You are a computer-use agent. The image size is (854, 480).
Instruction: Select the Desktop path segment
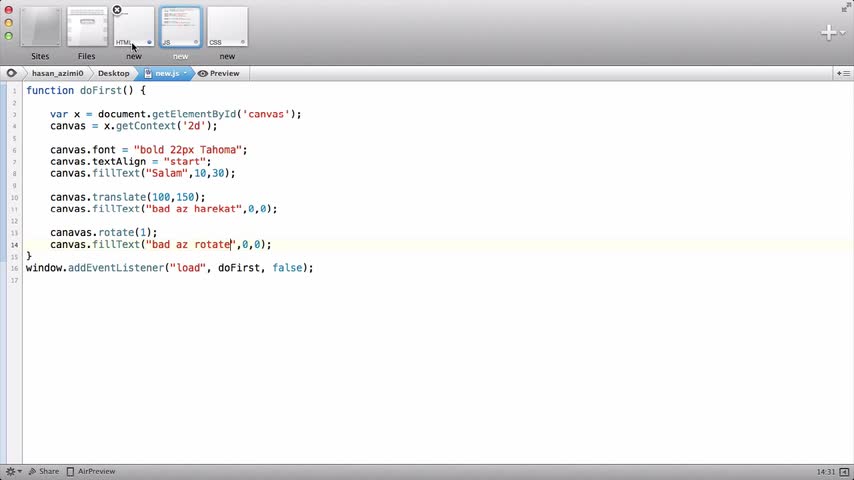pyautogui.click(x=113, y=73)
